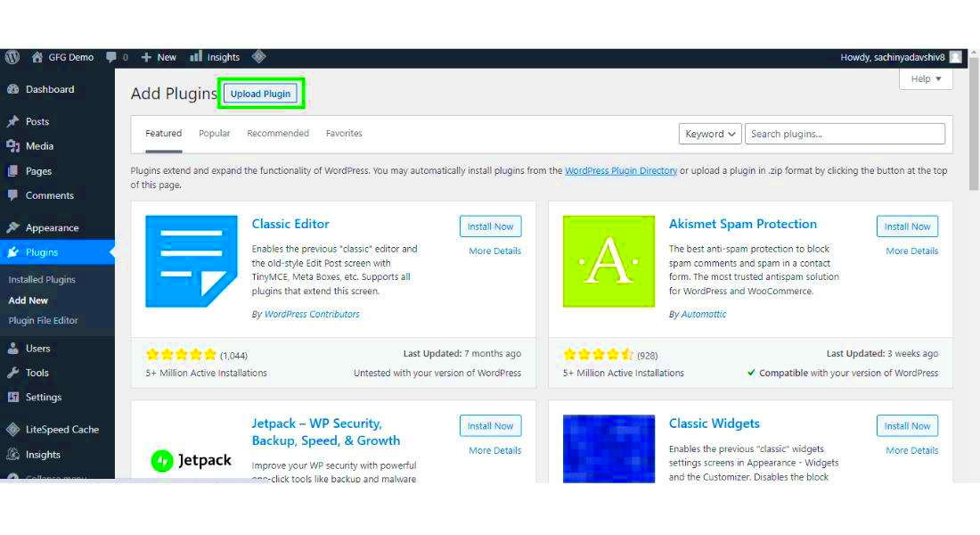The image size is (980, 535).
Task: Click the Akismet star rating
Action: [598, 355]
